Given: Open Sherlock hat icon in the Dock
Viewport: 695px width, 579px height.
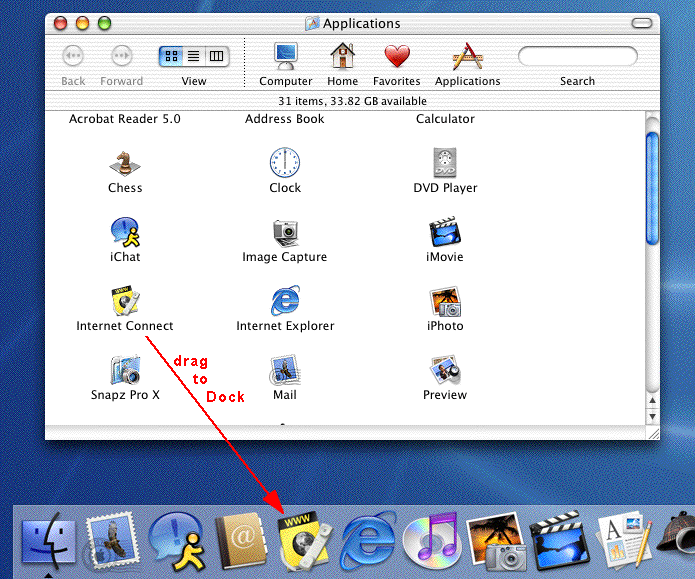Looking at the screenshot, I should tap(676, 534).
